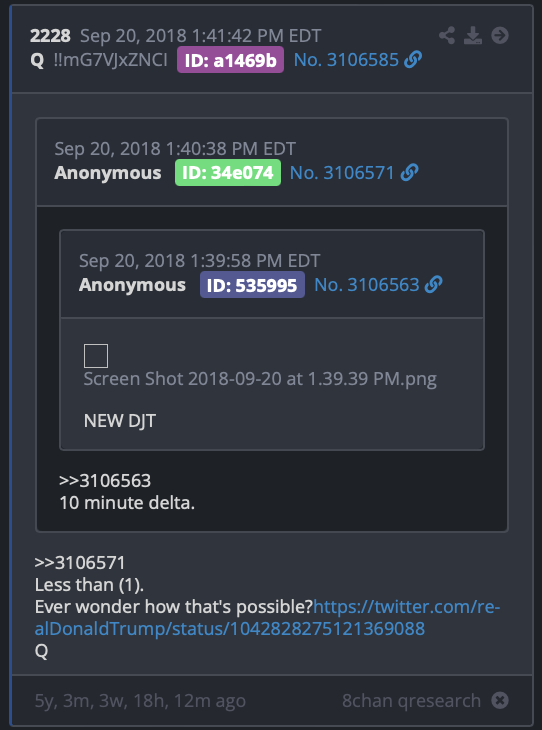This screenshot has width=542, height=730.
Task: Click the Q tripcode !!mG7VJxZNCI
Action: click(x=110, y=60)
